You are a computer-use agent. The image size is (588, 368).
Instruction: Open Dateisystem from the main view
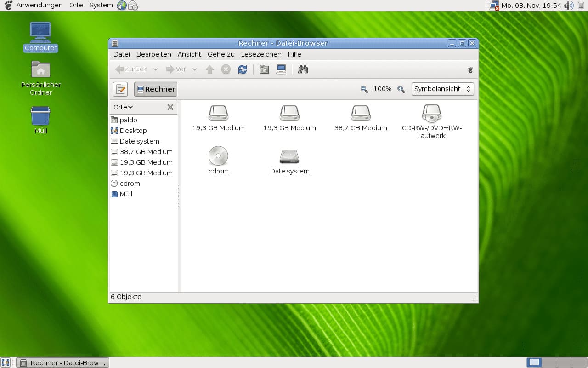pyautogui.click(x=289, y=157)
